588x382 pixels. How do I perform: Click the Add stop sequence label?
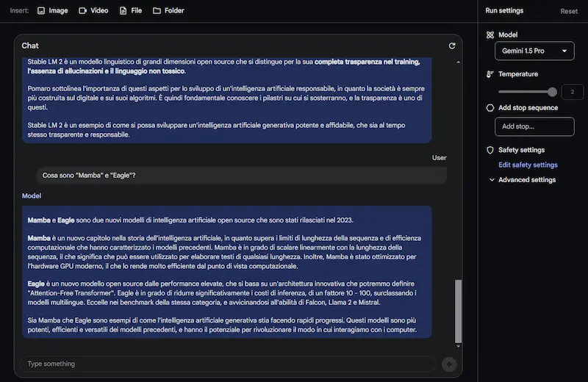point(528,108)
